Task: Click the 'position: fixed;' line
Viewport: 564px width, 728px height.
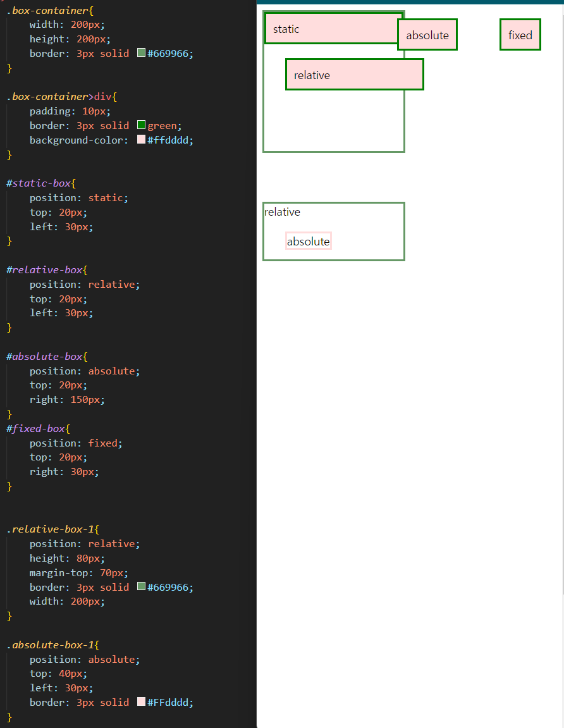Action: [x=76, y=443]
